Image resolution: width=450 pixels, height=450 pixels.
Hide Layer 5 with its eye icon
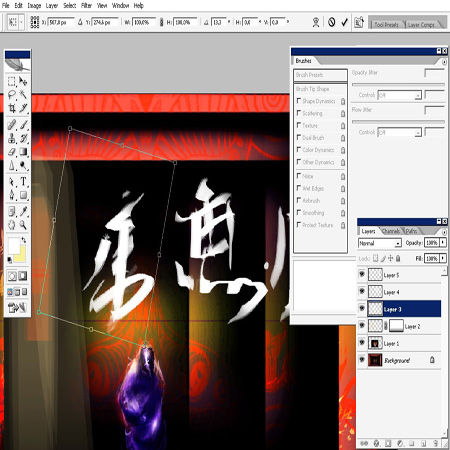(x=362, y=274)
